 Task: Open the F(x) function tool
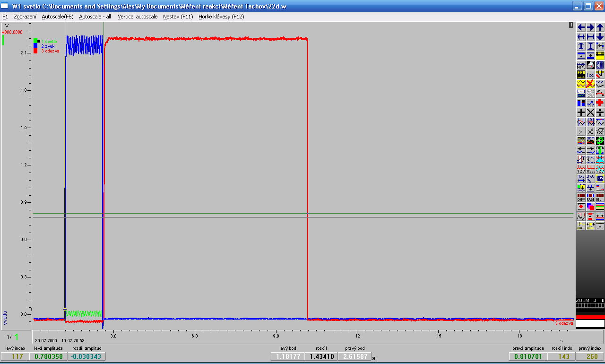coord(590,75)
